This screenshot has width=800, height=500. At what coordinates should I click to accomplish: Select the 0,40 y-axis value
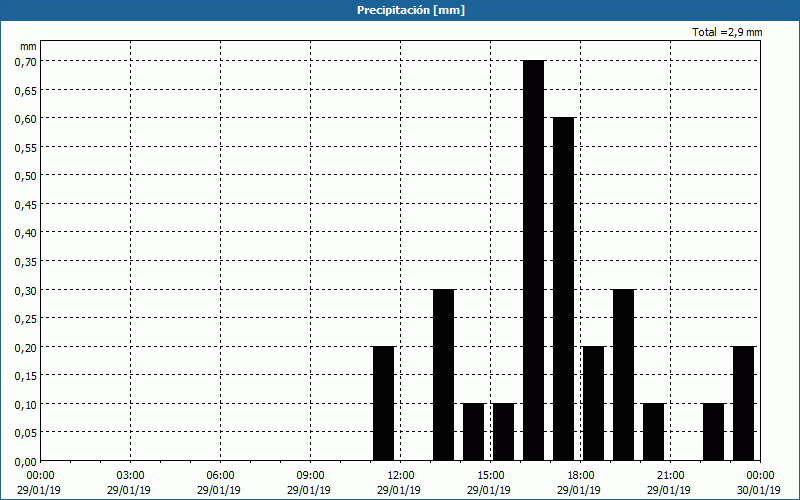point(26,233)
